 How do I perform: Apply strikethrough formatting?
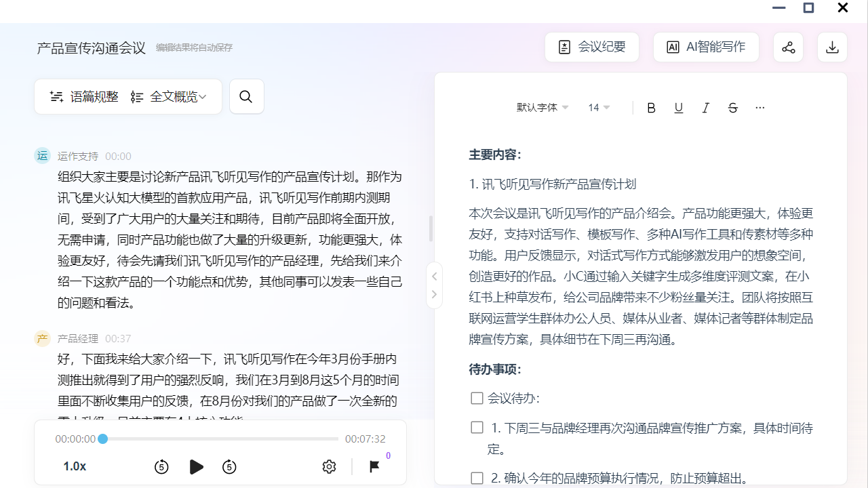732,108
